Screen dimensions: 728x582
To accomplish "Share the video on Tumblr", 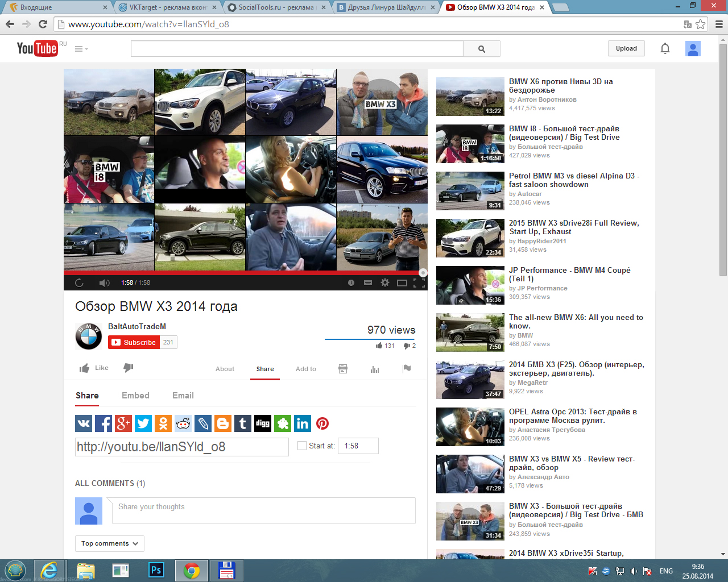I will click(243, 423).
